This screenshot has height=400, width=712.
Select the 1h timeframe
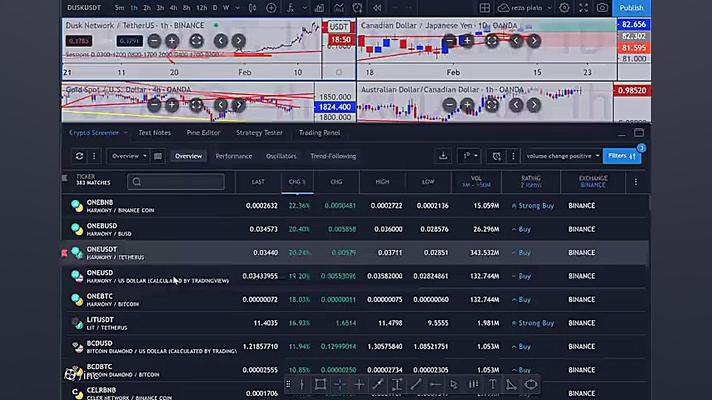(134, 8)
